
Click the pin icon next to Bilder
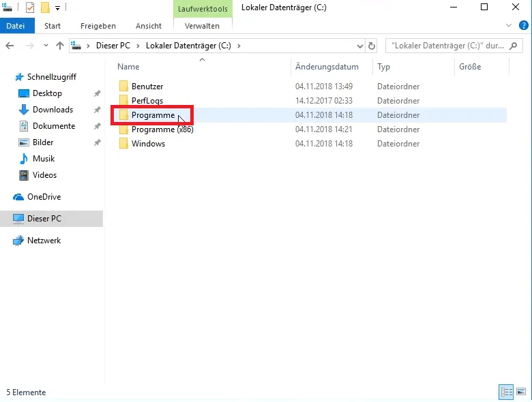coord(98,142)
